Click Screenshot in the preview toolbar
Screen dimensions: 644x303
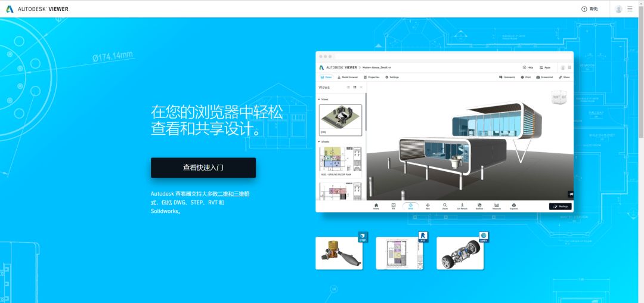544,77
